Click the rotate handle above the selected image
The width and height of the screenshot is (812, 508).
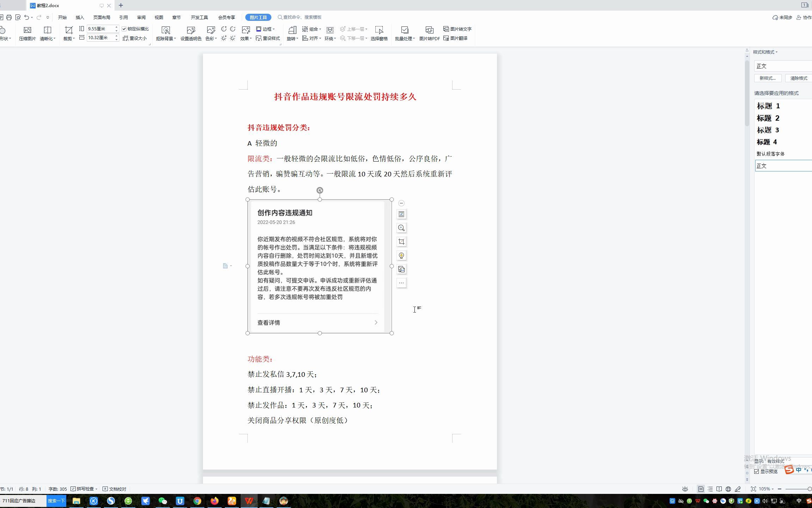[x=320, y=190]
